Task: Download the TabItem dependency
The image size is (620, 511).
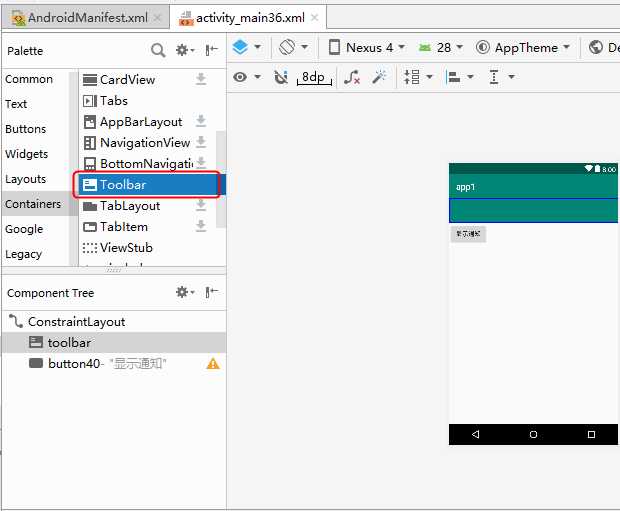Action: (x=201, y=226)
